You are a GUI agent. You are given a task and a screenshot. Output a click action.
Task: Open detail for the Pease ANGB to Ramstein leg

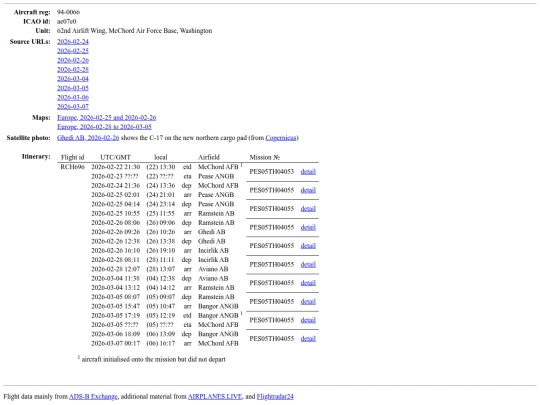[308, 209]
